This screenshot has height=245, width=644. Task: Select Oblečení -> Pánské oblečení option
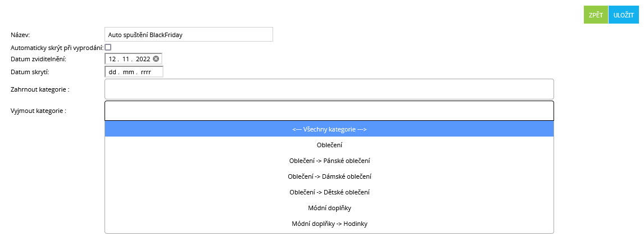pos(329,161)
